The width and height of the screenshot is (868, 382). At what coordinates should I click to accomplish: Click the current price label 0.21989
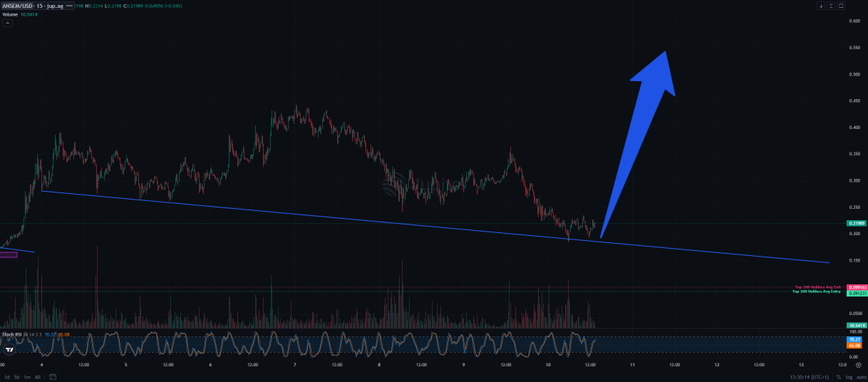(856, 224)
